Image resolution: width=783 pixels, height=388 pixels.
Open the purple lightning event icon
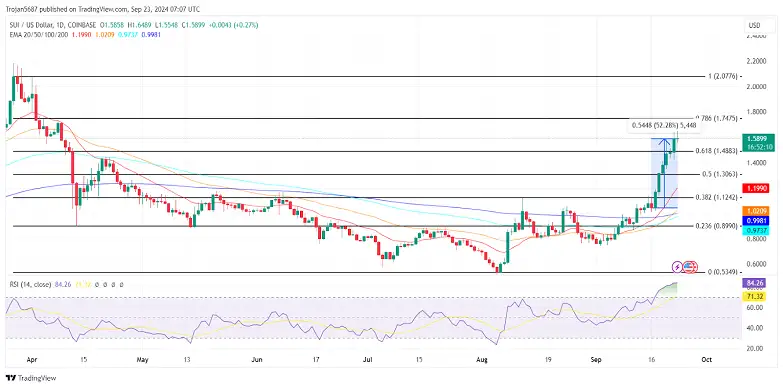point(677,267)
